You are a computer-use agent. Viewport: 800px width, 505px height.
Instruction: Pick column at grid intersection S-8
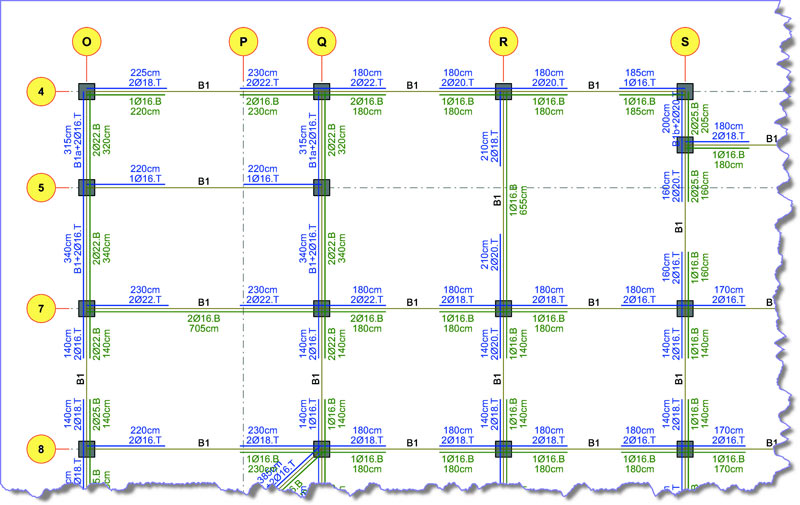pyautogui.click(x=684, y=448)
